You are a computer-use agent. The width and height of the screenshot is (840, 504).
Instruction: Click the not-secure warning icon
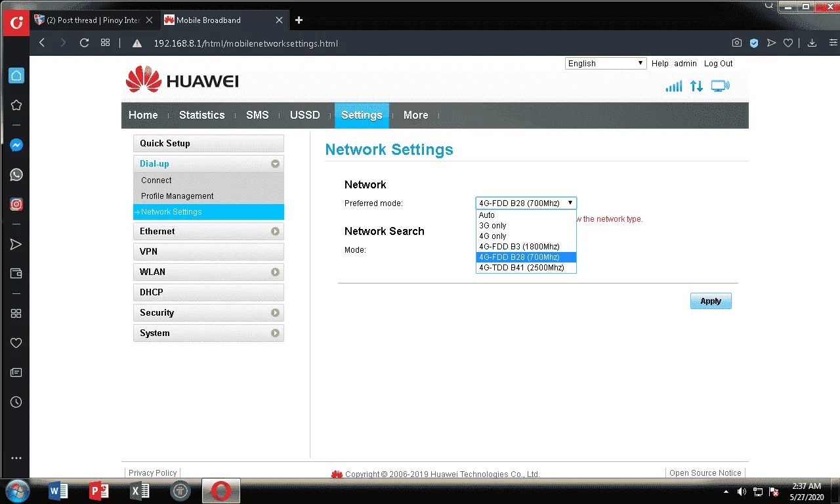[x=137, y=43]
